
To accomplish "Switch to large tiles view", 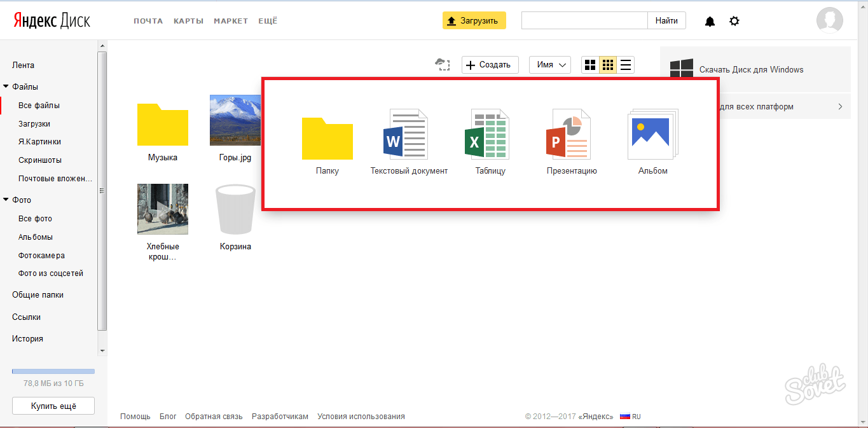I will coord(590,65).
